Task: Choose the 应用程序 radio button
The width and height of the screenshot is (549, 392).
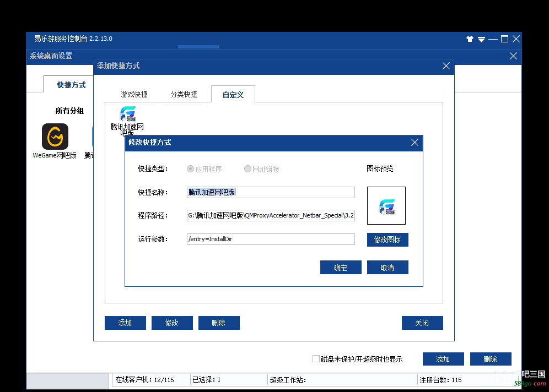Action: tap(204, 169)
